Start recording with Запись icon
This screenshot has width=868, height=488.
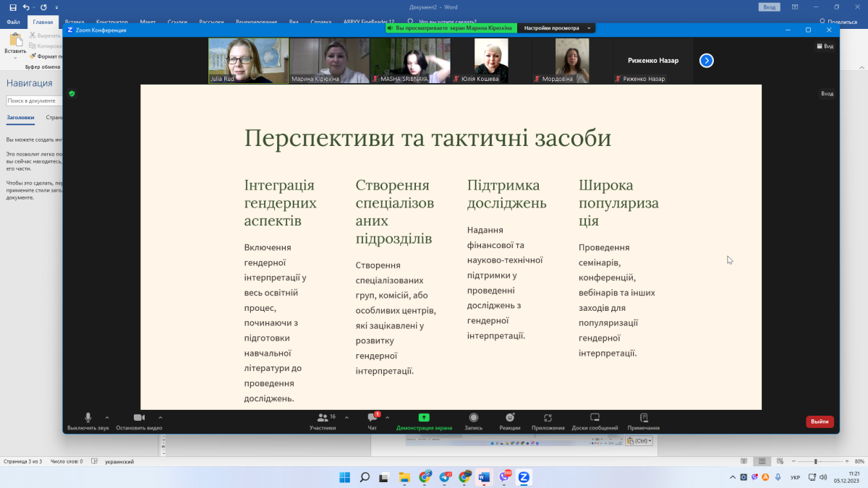[x=473, y=418]
